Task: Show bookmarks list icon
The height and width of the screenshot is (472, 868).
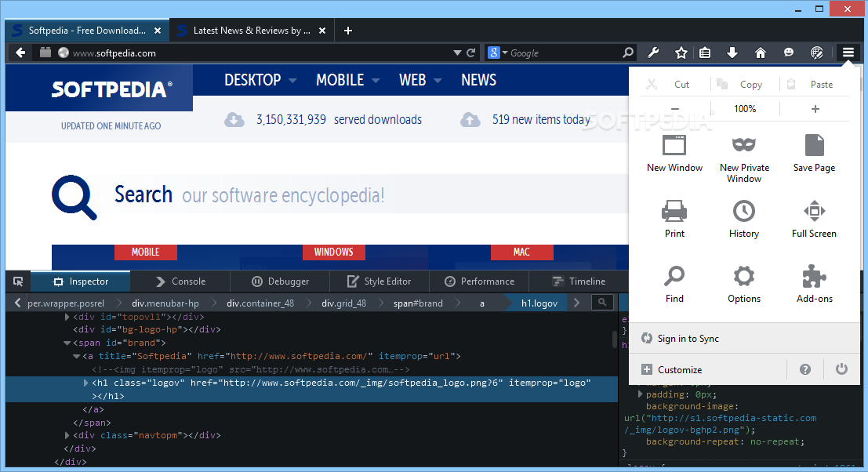Action: [705, 53]
